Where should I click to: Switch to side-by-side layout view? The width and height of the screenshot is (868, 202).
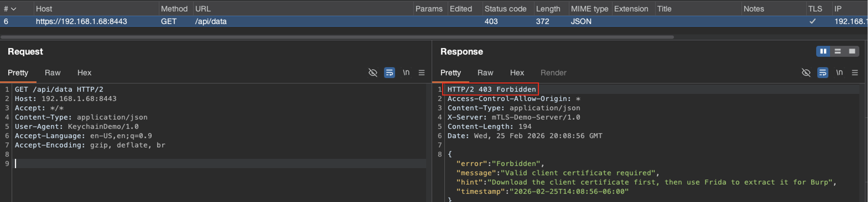tap(823, 52)
